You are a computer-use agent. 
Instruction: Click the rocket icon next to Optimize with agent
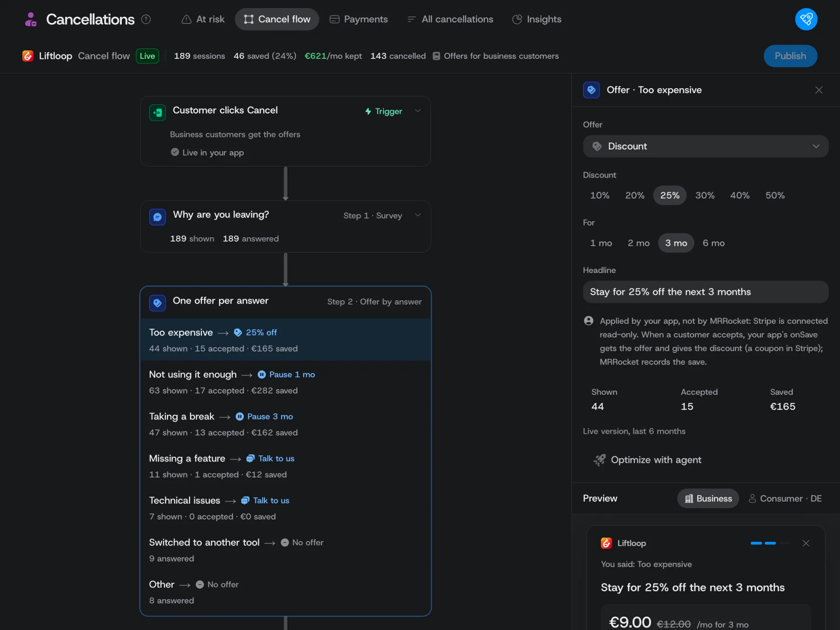pyautogui.click(x=599, y=460)
